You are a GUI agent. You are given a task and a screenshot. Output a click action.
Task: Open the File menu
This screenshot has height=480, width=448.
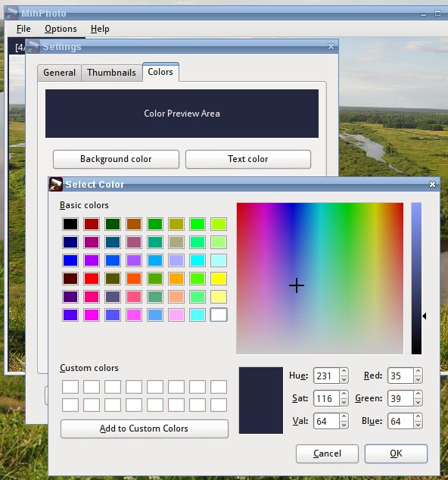click(x=23, y=29)
